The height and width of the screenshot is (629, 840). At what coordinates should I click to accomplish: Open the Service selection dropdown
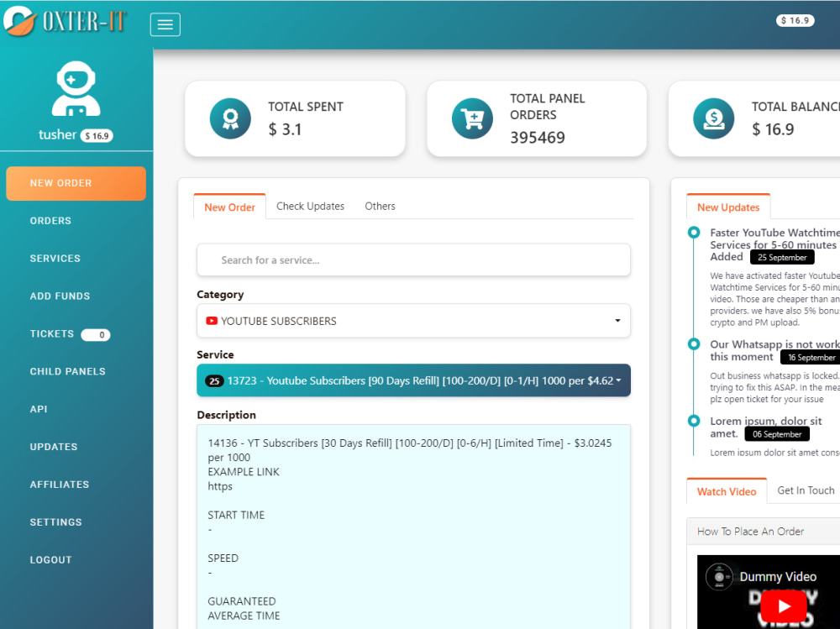click(413, 380)
